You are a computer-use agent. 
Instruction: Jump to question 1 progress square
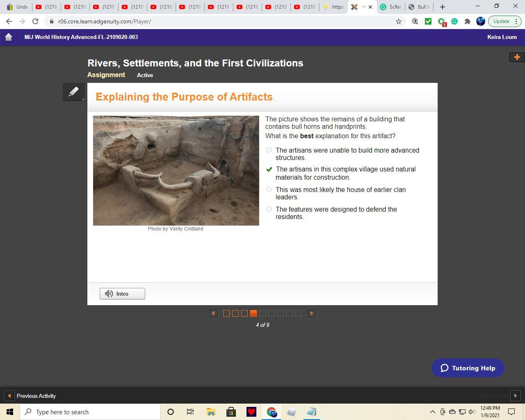point(226,313)
